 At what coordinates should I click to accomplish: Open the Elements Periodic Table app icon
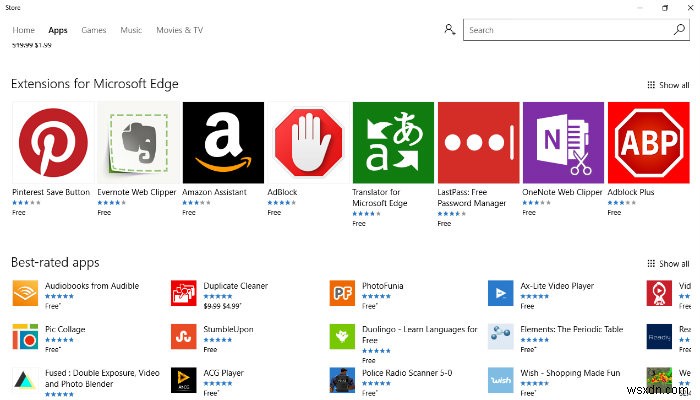[x=500, y=337]
